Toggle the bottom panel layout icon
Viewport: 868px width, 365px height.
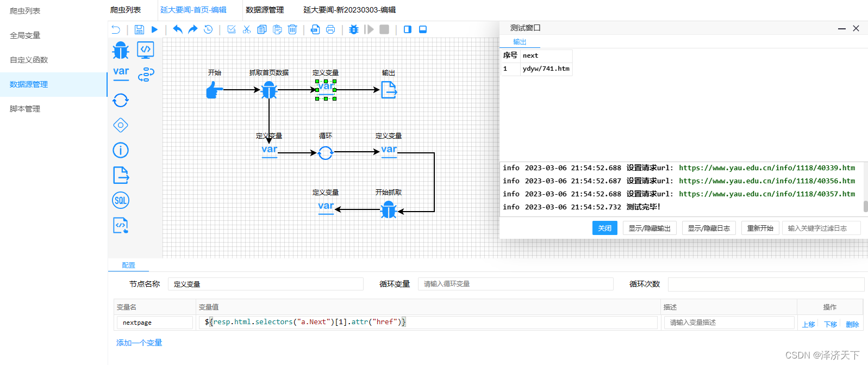click(423, 29)
